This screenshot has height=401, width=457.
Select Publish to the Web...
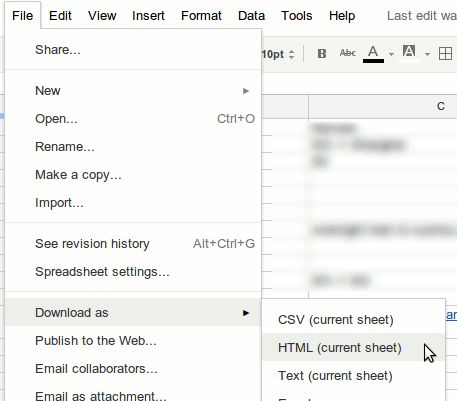tap(133, 341)
